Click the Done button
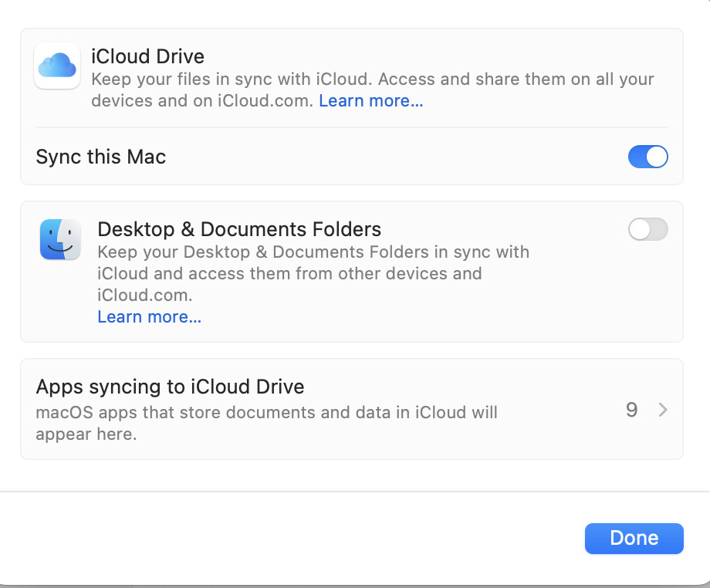This screenshot has width=710, height=588. click(x=634, y=538)
